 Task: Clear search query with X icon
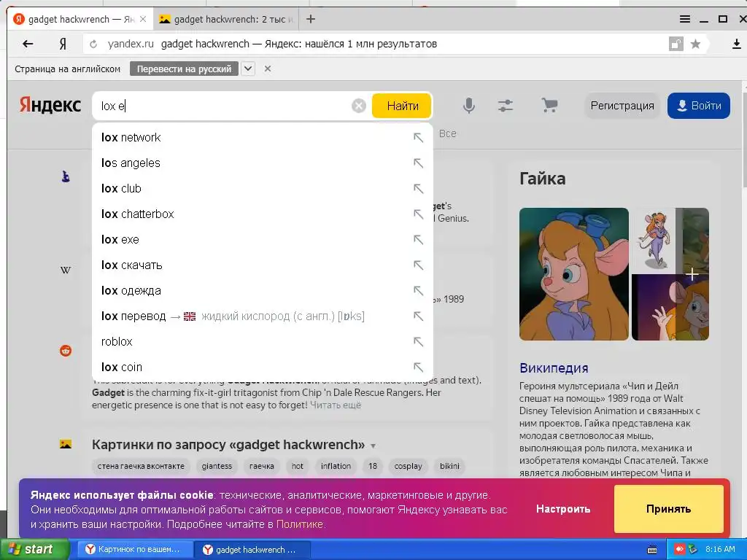coord(359,106)
